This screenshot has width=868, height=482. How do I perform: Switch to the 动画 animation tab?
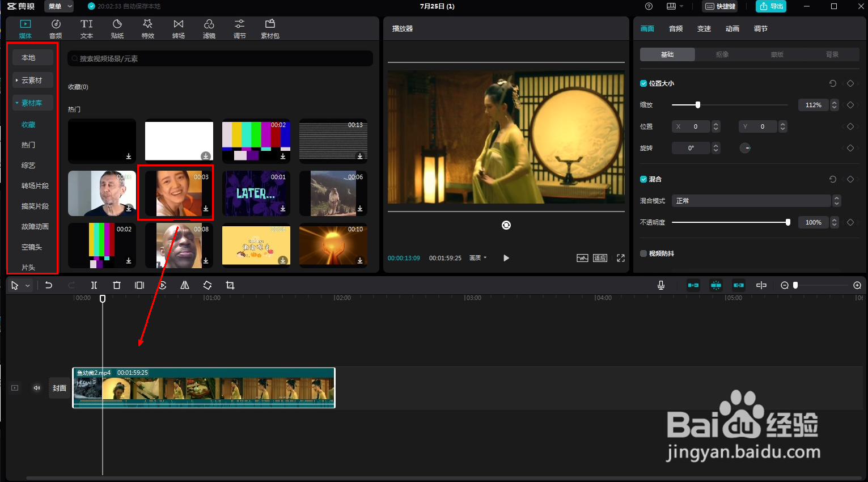(x=732, y=29)
